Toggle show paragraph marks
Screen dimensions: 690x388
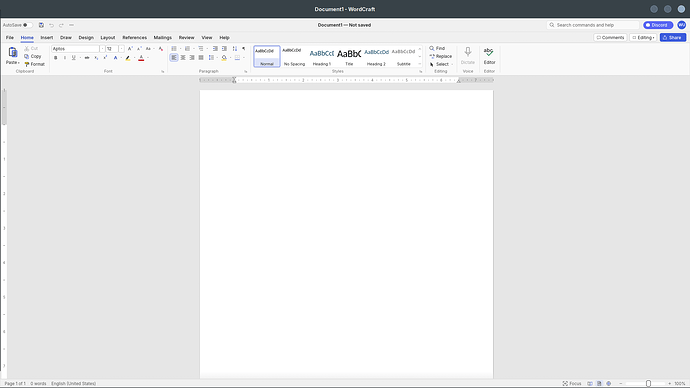click(x=244, y=49)
